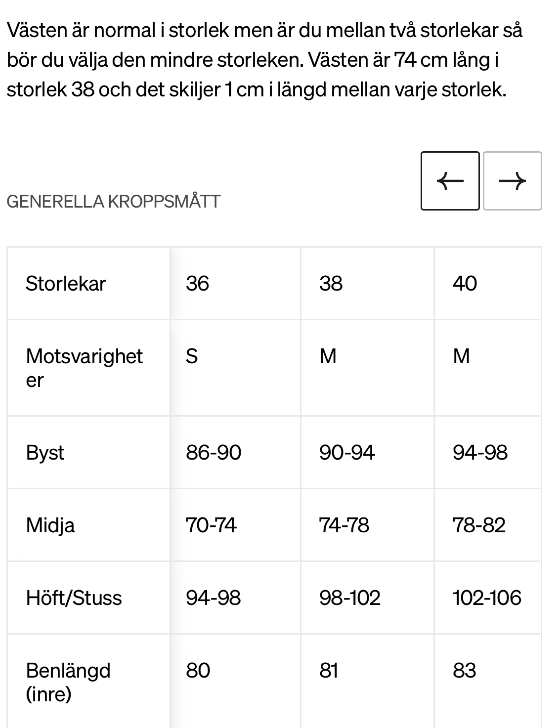The width and height of the screenshot is (560, 728).
Task: Select the size 38 column header
Action: coord(367,283)
